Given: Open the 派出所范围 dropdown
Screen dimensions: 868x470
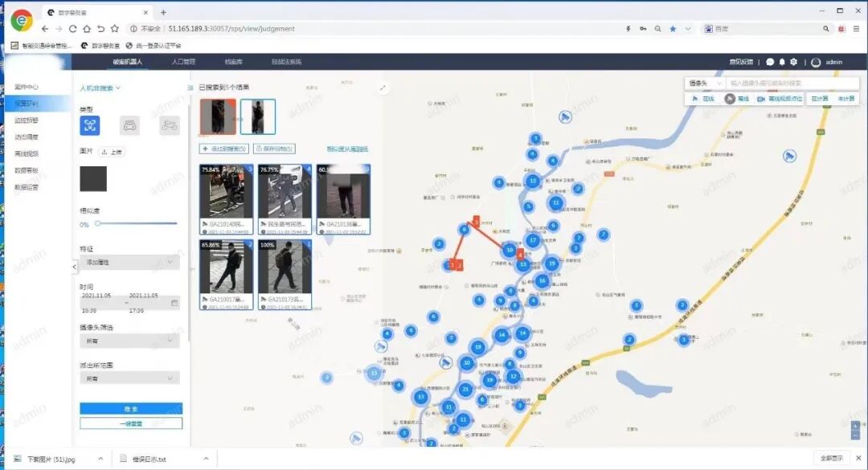Looking at the screenshot, I should pos(129,378).
